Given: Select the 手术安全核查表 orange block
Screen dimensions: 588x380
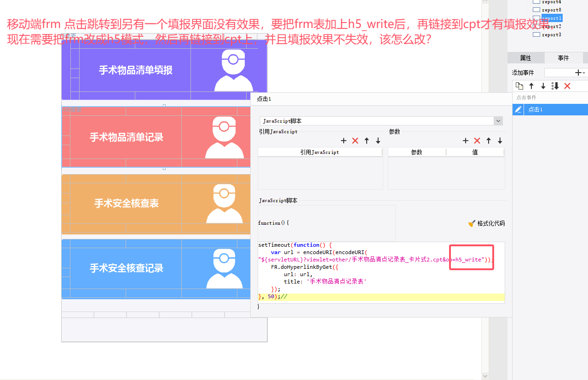Looking at the screenshot, I should pos(156,204).
